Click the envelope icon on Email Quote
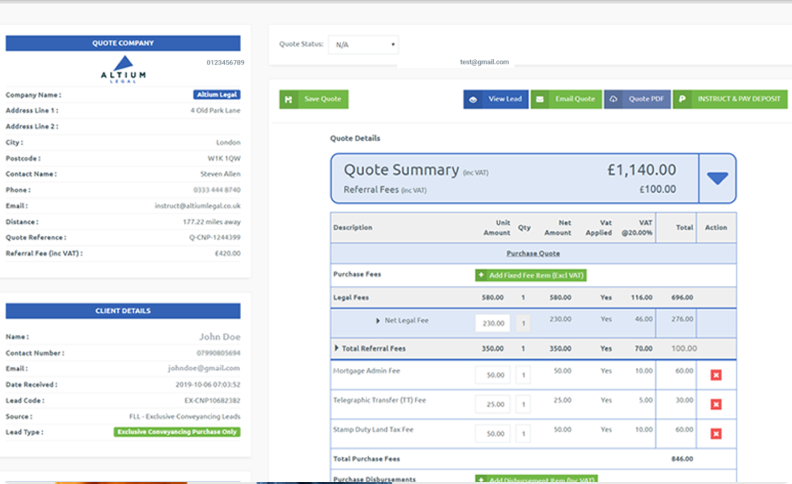 point(540,100)
